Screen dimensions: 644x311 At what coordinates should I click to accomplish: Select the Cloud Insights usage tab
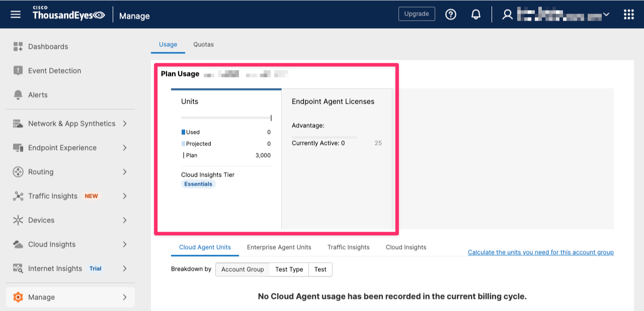tap(406, 248)
